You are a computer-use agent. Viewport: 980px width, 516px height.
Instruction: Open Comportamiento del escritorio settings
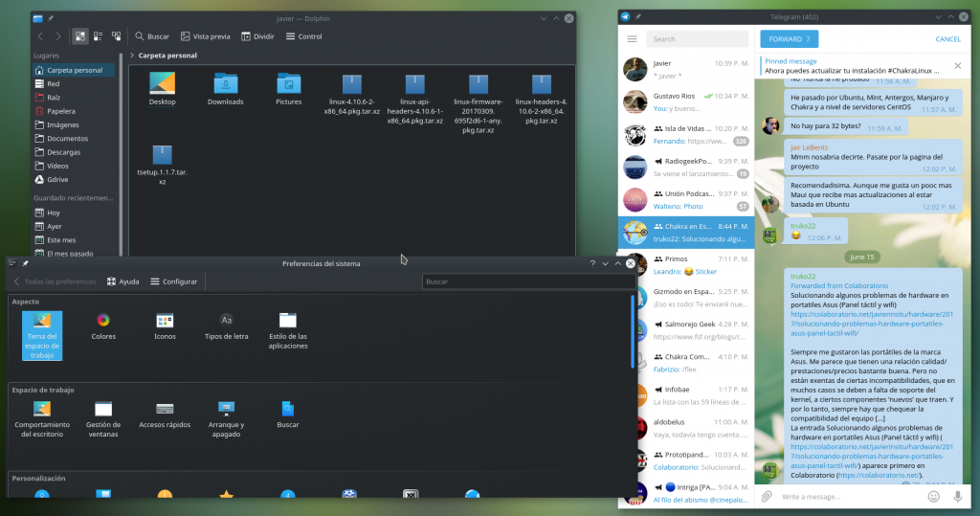[x=42, y=419]
